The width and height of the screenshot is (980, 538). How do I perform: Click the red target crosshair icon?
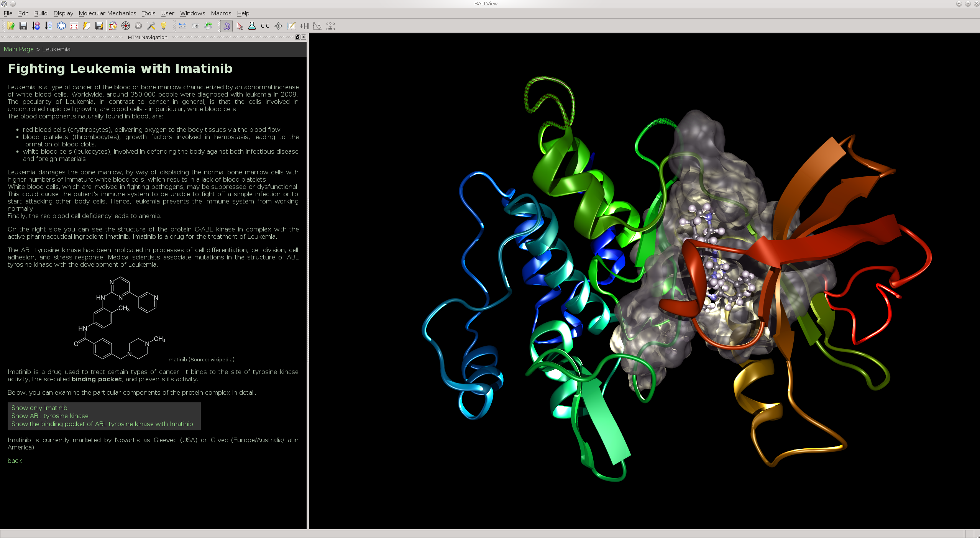pos(126,26)
